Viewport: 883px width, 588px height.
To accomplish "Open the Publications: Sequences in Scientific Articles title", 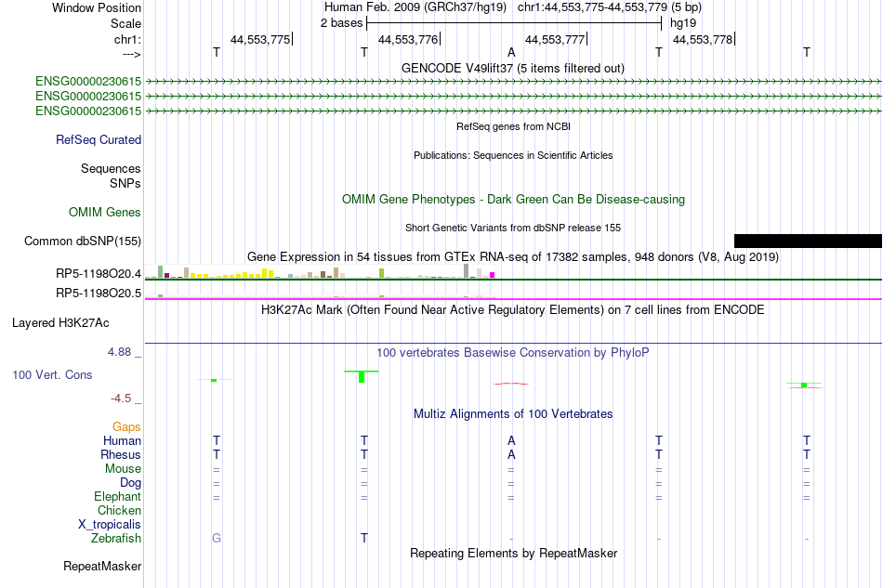I will pos(513,155).
